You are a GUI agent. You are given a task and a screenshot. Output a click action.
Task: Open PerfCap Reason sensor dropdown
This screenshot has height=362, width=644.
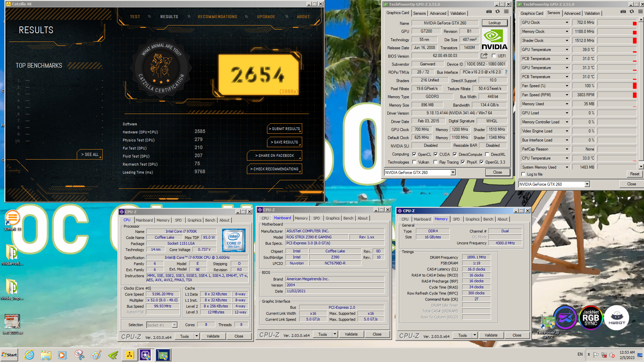[567, 149]
